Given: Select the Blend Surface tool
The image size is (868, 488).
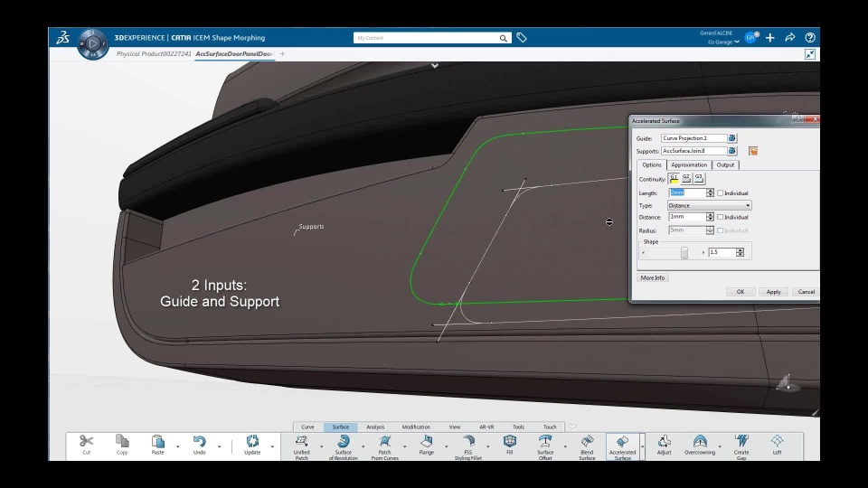Looking at the screenshot, I should tap(587, 446).
